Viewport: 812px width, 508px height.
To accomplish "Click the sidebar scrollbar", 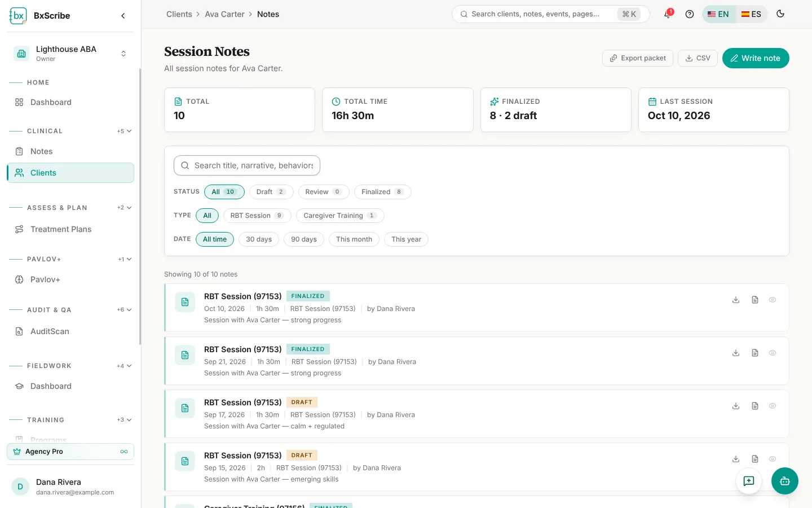I will click(x=140, y=206).
